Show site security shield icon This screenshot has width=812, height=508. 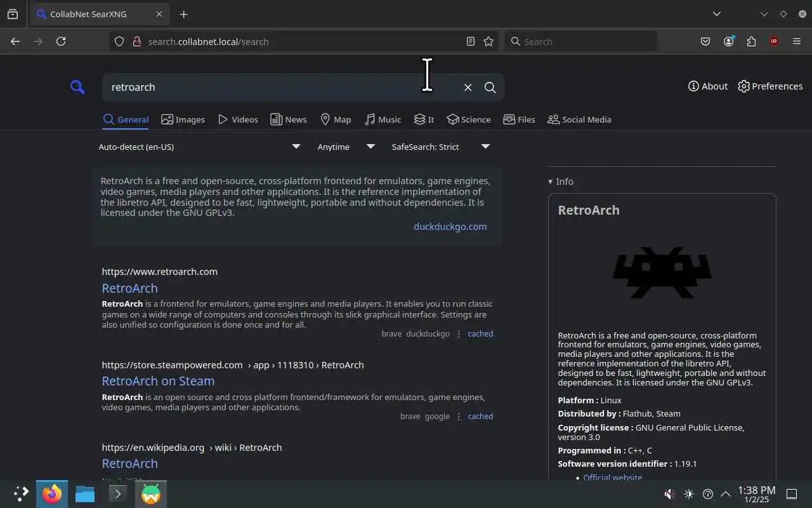(x=119, y=41)
